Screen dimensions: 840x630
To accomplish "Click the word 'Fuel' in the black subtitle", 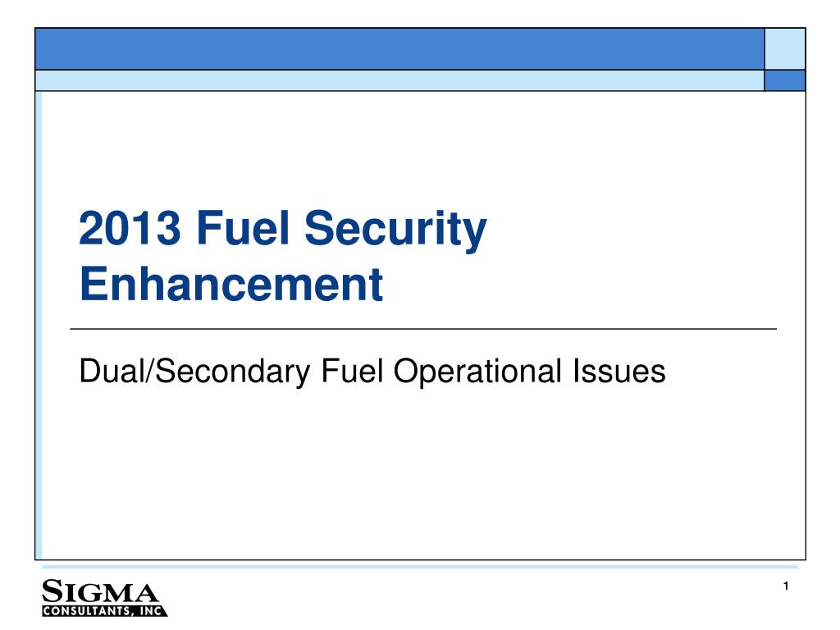I will tap(352, 371).
